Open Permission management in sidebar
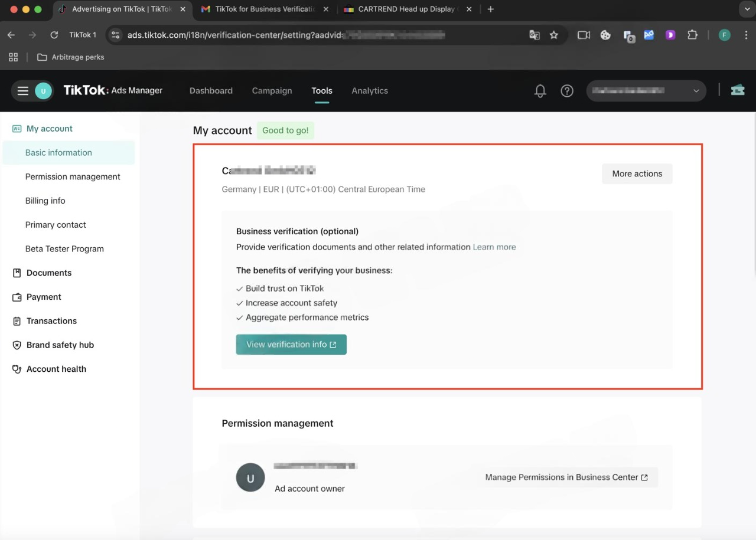The image size is (756, 540). [x=73, y=176]
